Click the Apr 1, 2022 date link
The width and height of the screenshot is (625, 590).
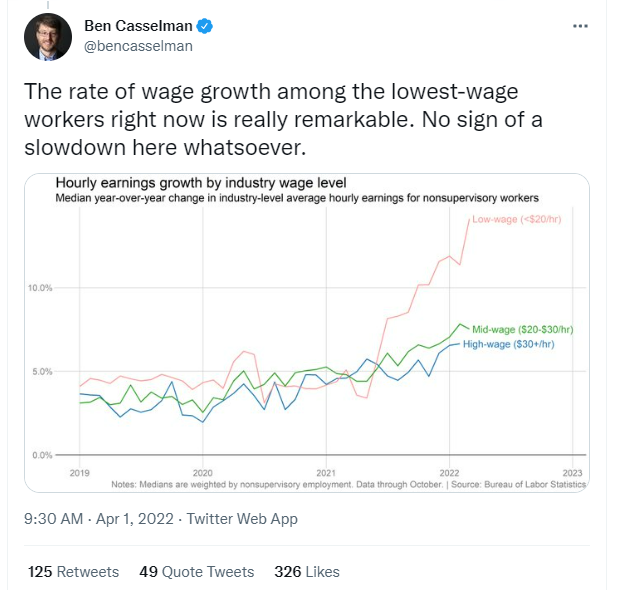tap(135, 519)
